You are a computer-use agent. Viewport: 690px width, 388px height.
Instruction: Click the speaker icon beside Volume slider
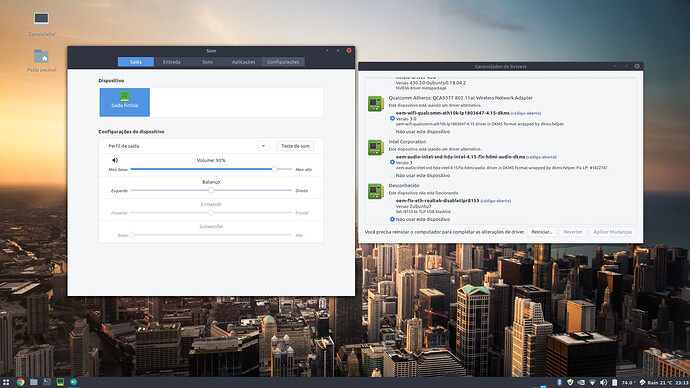pos(115,160)
